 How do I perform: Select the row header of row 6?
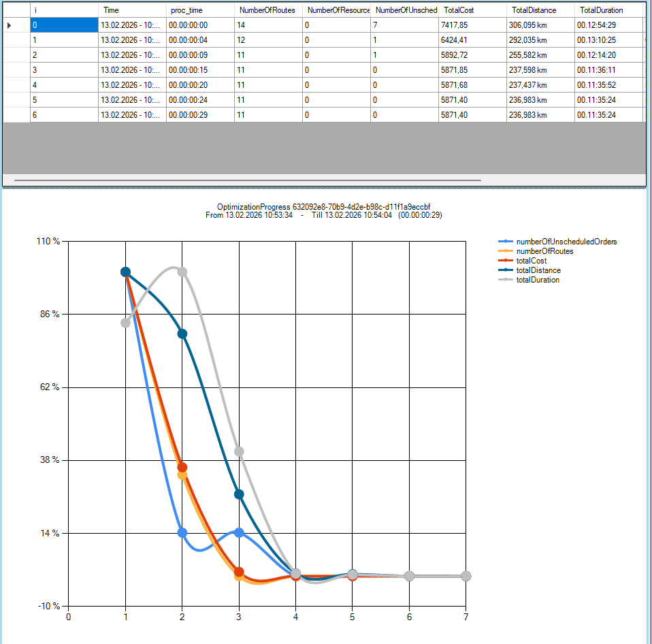(16, 115)
